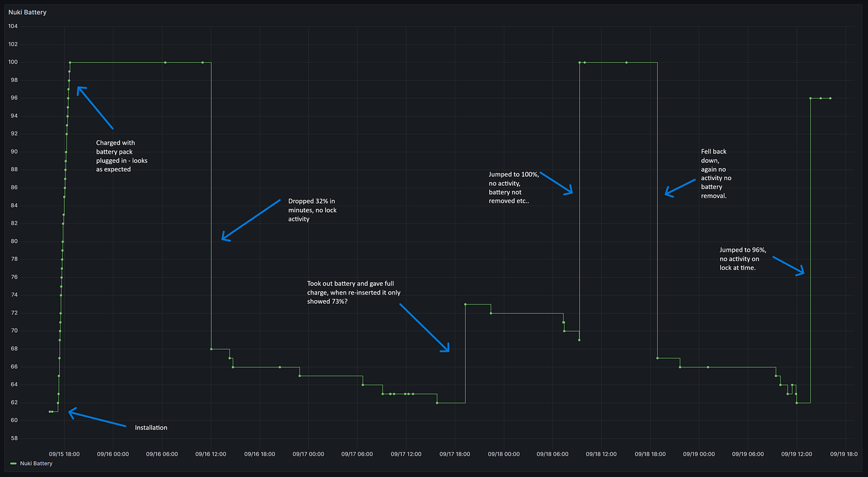Click the y-axis value 104
The image size is (868, 477).
[13, 26]
